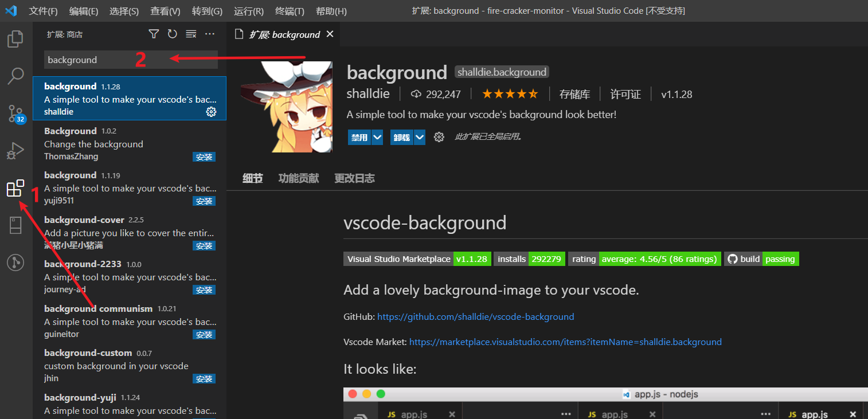Image resolution: width=868 pixels, height=419 pixels.
Task: Select ThomasZhang Background 1.0.2 list item
Action: click(130, 143)
